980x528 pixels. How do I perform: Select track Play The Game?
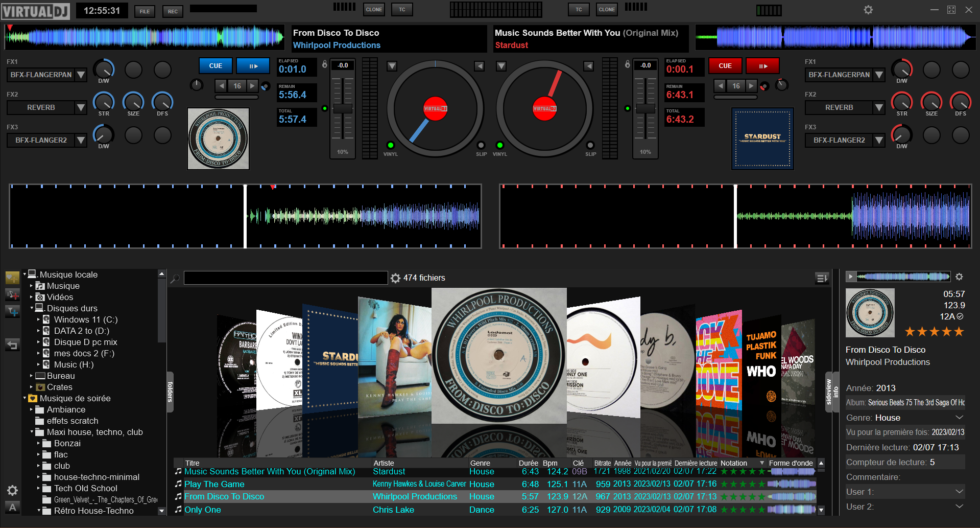495,484
